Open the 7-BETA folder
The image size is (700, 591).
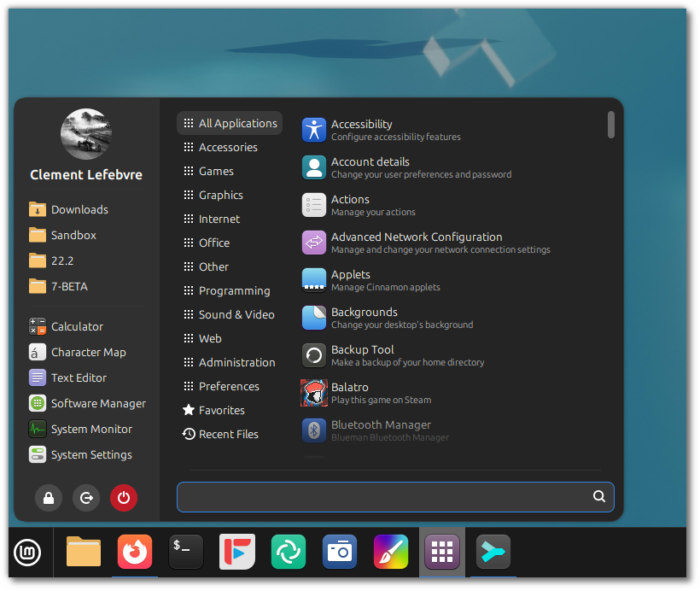coord(73,286)
